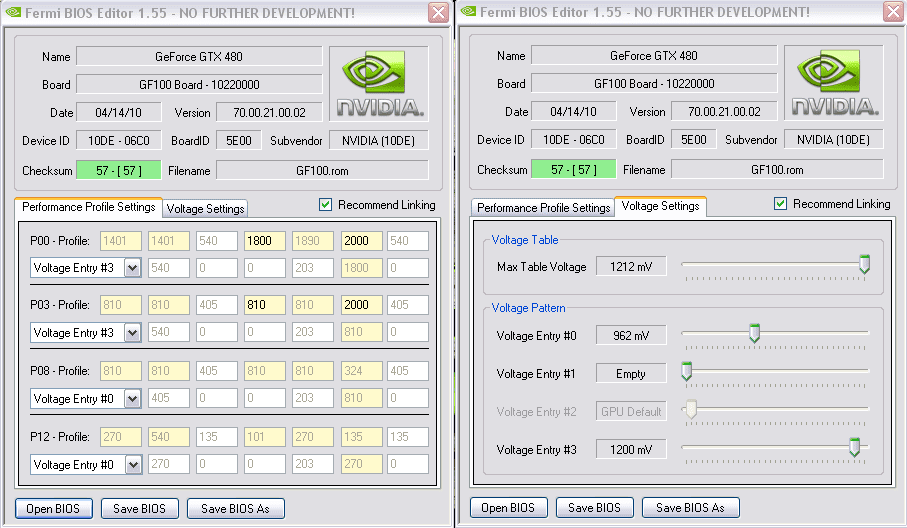Click Voltage Entry #3 value 1200 mV
The image size is (907, 528).
click(x=631, y=449)
